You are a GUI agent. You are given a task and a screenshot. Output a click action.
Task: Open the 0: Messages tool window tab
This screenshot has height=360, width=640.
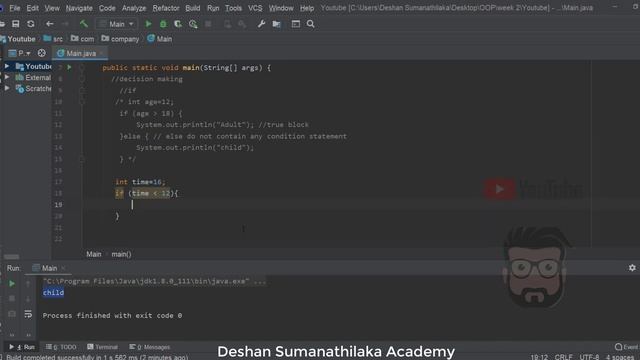click(149, 347)
